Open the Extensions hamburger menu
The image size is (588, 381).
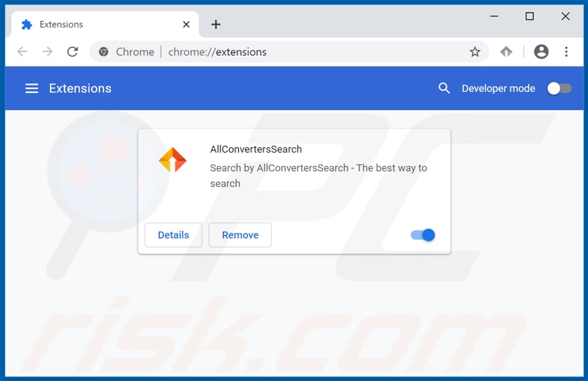[x=31, y=89]
